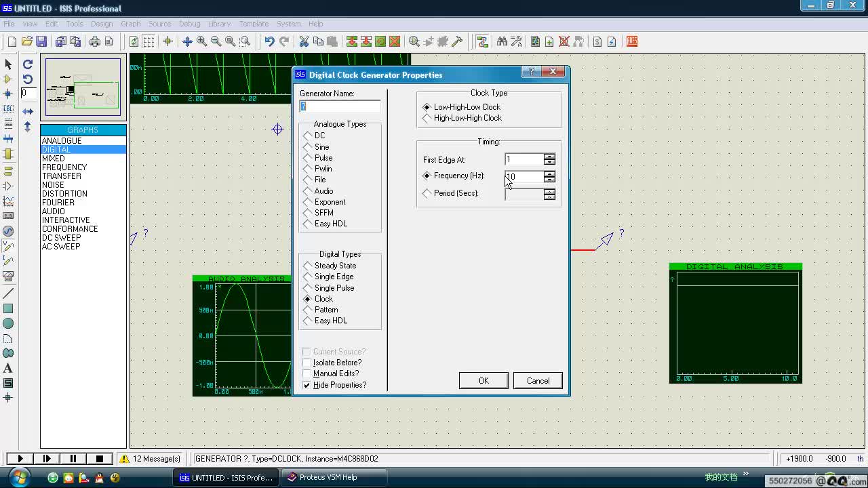Click the overview window thumbnail
The image size is (868, 488).
tap(83, 87)
